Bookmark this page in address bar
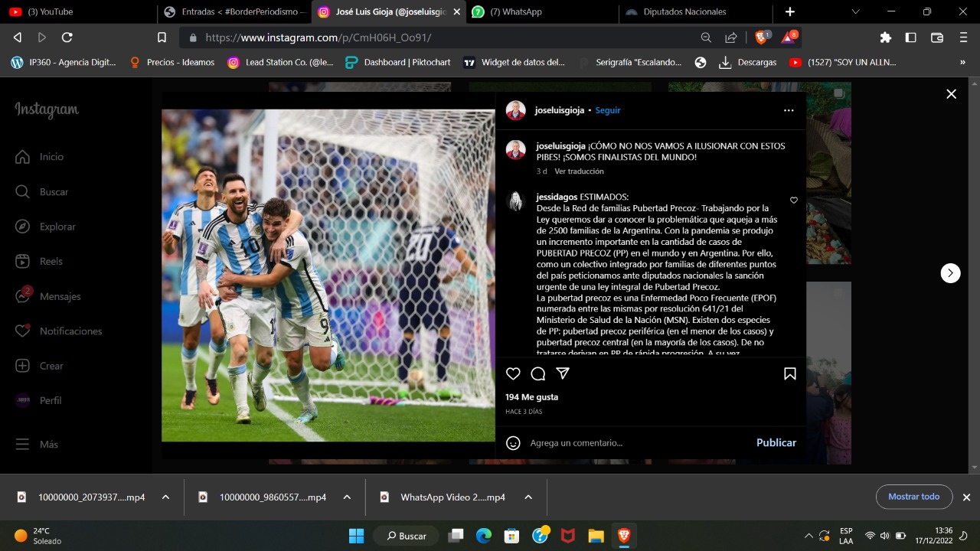Viewport: 980px width, 551px height. [x=162, y=37]
